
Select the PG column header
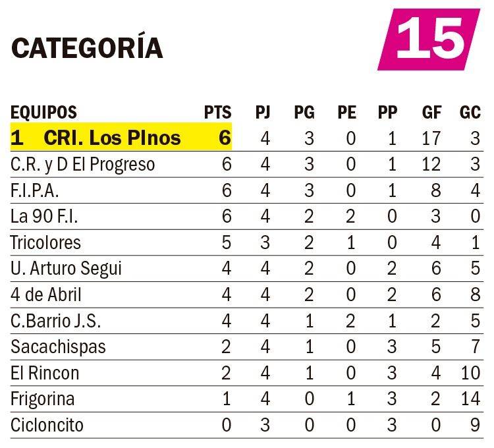pos(304,113)
